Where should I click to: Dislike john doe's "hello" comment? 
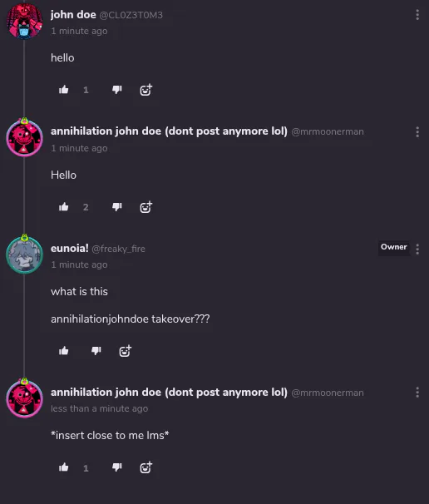117,90
